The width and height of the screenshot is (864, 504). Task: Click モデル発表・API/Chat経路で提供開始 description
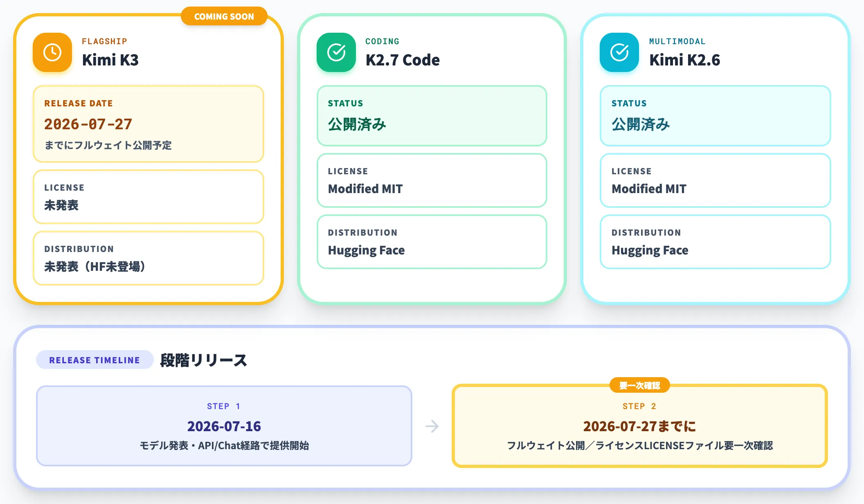[x=224, y=445]
